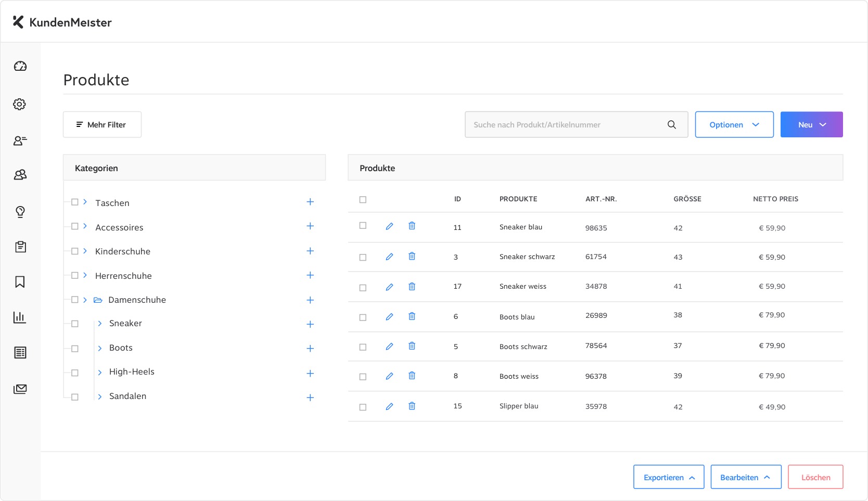Delete the Slipper blau product
Screen dimensions: 868x501
tap(412, 406)
